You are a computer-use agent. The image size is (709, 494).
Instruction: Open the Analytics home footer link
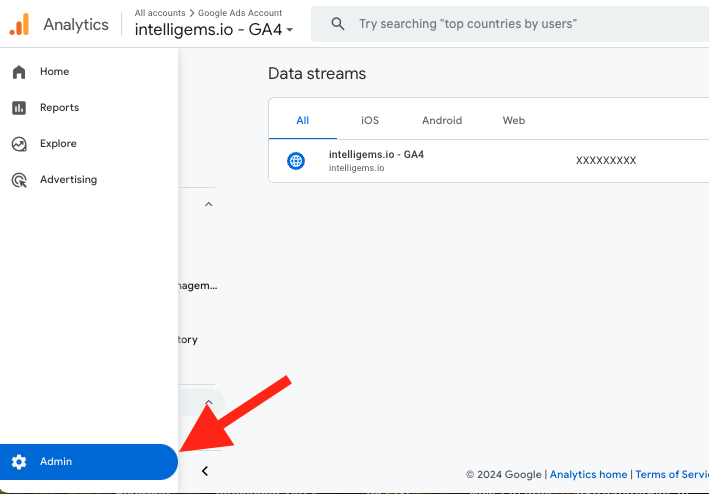click(x=589, y=474)
